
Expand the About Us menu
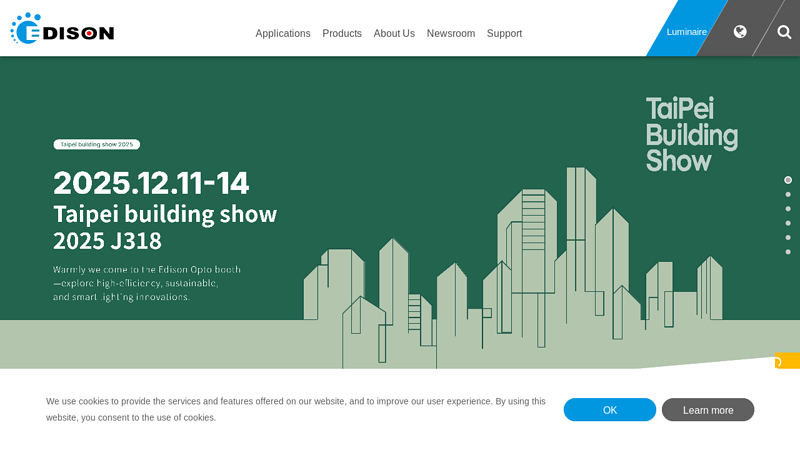(x=394, y=33)
